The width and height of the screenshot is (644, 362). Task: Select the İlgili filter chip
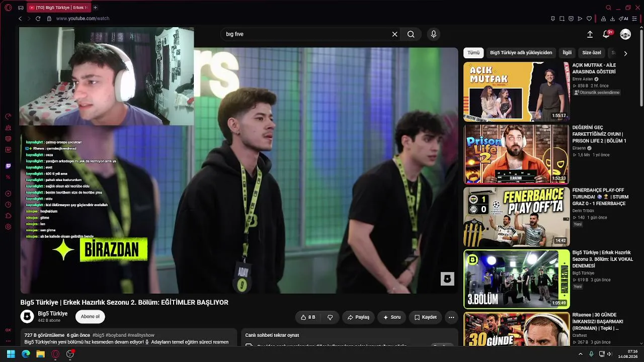click(x=567, y=53)
